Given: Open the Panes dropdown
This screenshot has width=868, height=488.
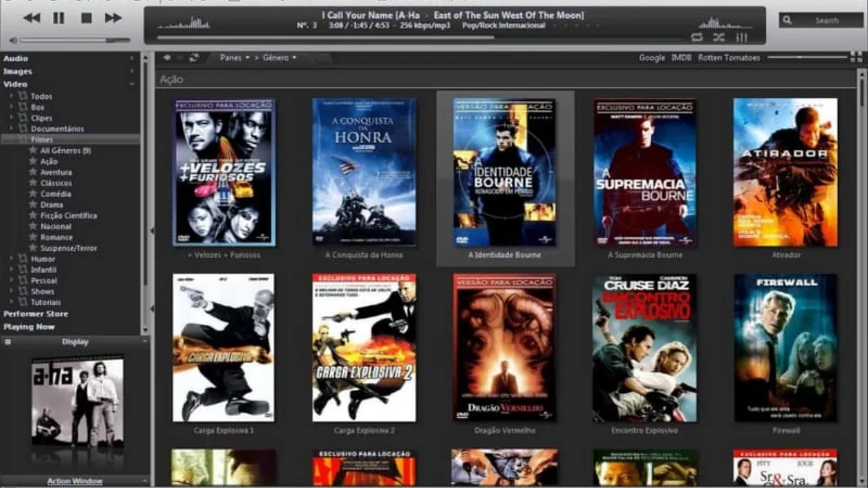Looking at the screenshot, I should [235, 58].
